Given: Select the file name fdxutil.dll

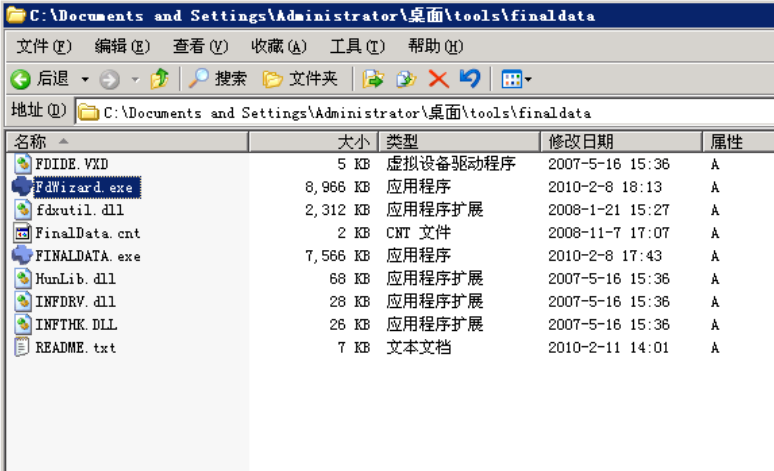Looking at the screenshot, I should 79,210.
